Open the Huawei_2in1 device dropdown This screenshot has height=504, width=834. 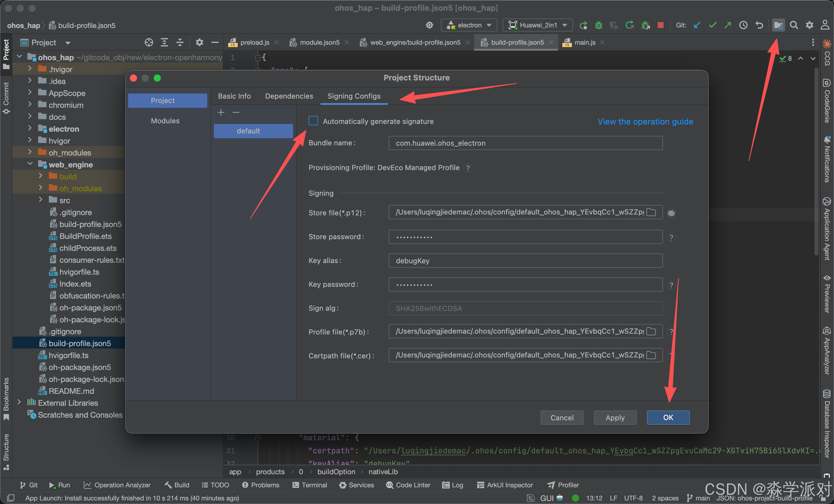click(x=538, y=25)
